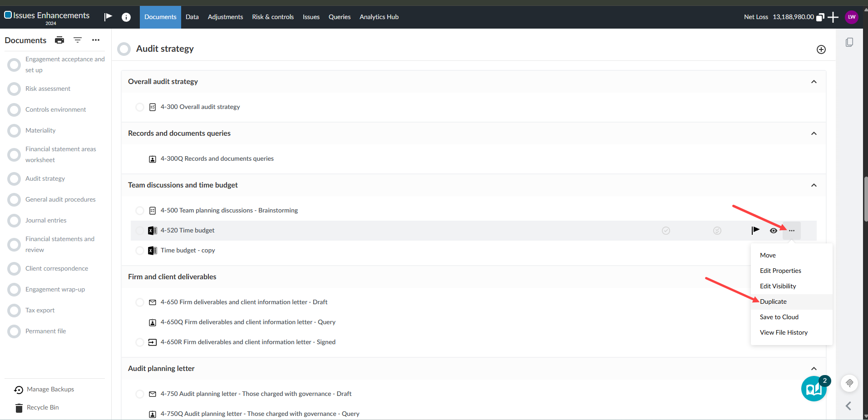This screenshot has height=420, width=868.
Task: Go to the Issues tab
Action: tap(311, 17)
